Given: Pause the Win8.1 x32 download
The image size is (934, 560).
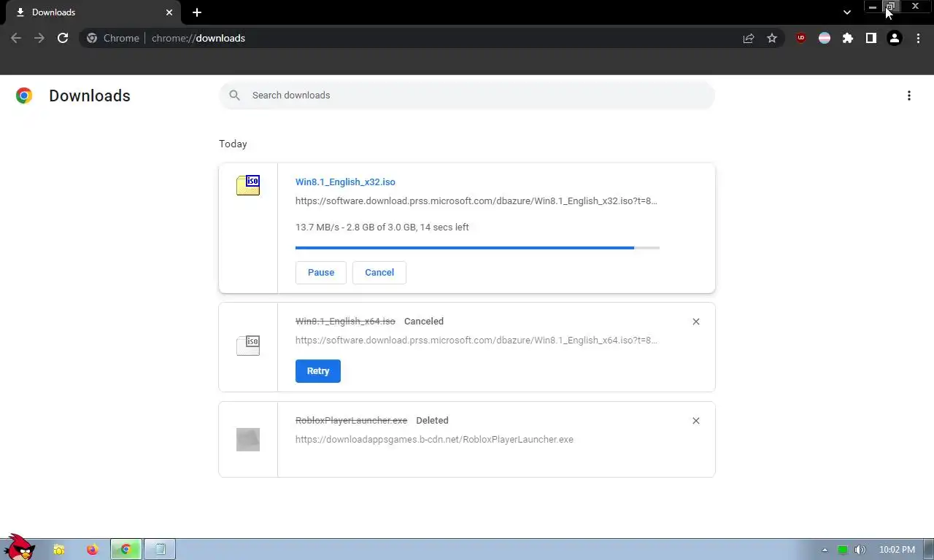Looking at the screenshot, I should [321, 273].
